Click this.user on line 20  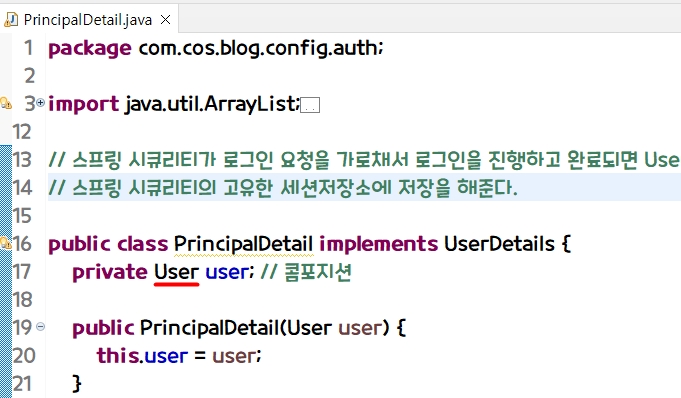tap(142, 356)
